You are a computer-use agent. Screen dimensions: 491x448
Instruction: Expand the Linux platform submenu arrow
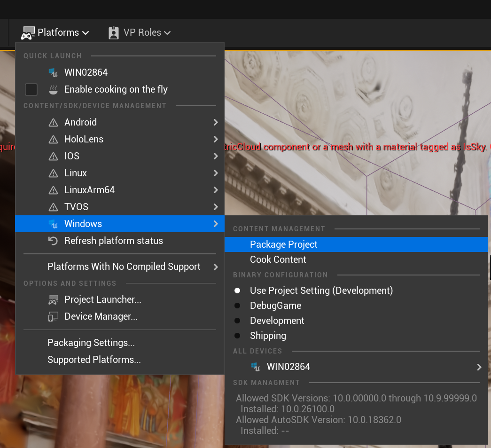tap(216, 173)
